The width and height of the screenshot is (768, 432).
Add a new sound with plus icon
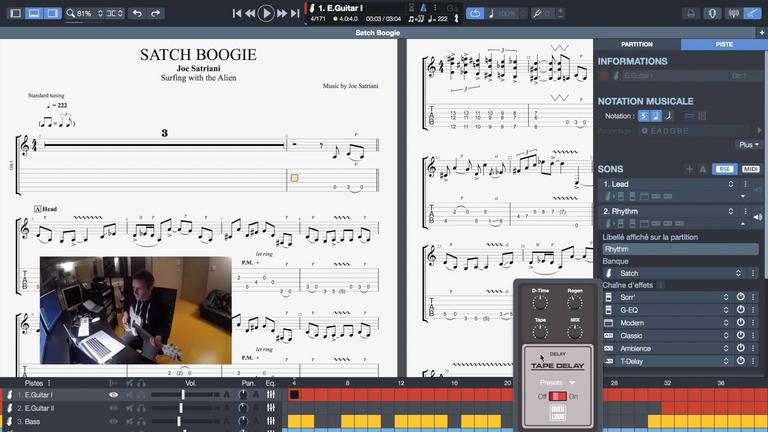click(x=689, y=169)
